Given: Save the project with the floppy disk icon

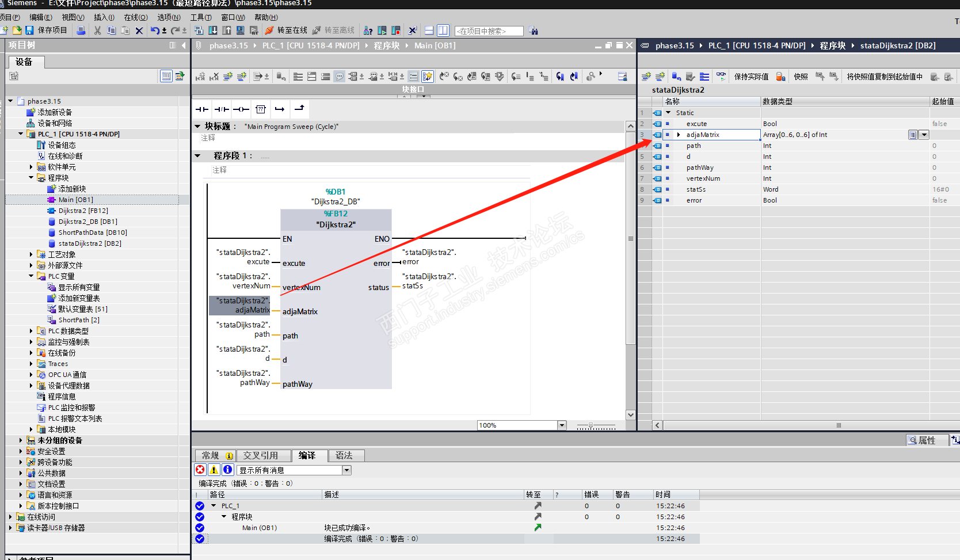Looking at the screenshot, I should tap(29, 31).
